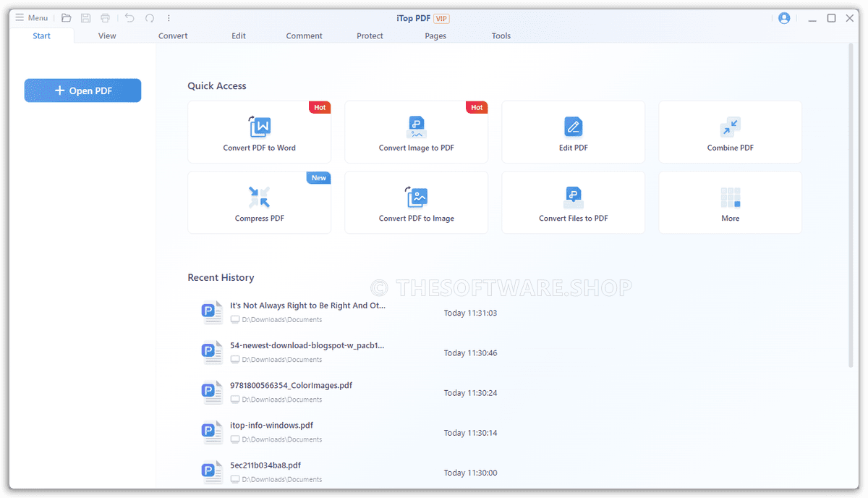Click the Combine PDF icon
Image resolution: width=868 pixels, height=498 pixels.
click(x=731, y=127)
